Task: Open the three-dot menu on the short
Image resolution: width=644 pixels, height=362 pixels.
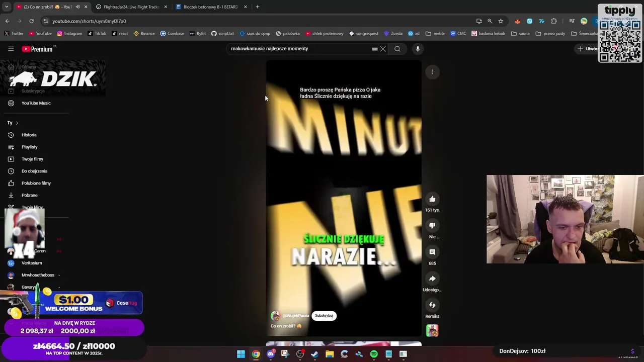Action: tap(432, 72)
